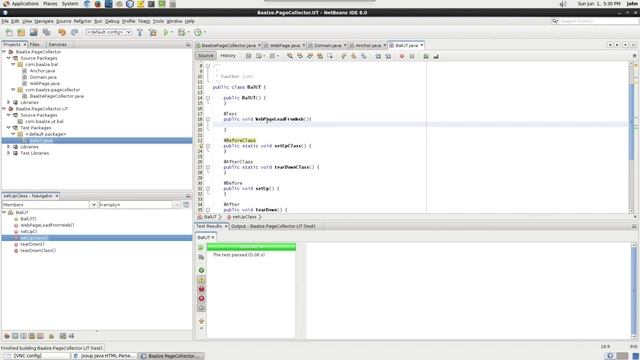
Task: Toggle Show Passed green check filter
Action: click(x=201, y=270)
